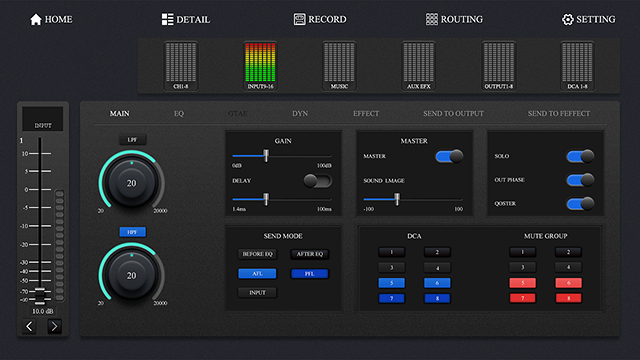Image resolution: width=640 pixels, height=360 pixels.
Task: Select the DCA 1-8 meter group
Action: click(577, 66)
